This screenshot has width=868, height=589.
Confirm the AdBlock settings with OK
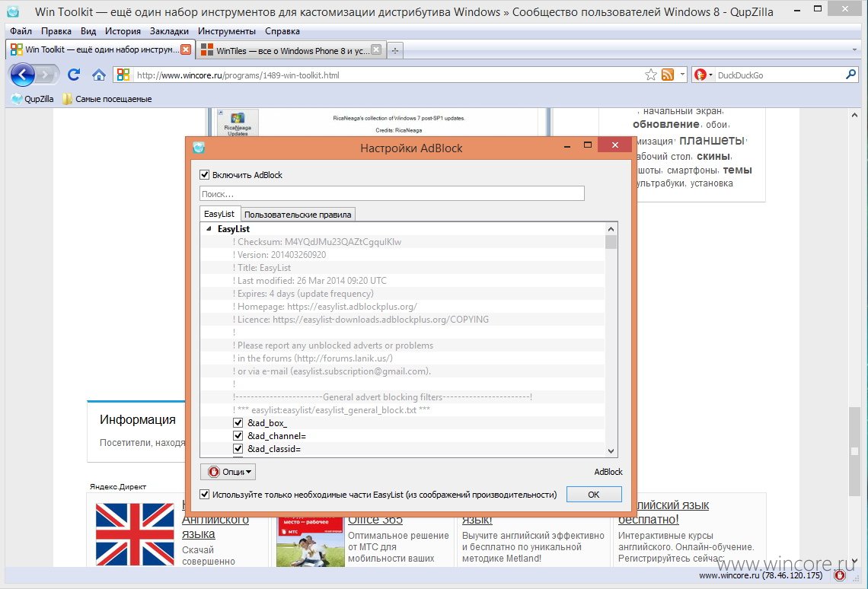pyautogui.click(x=594, y=495)
